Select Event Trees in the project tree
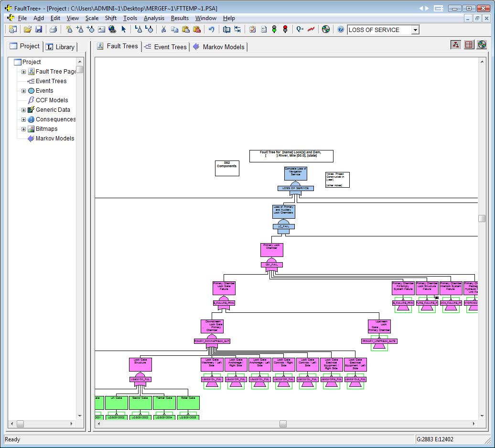Screen dimensions: 495x448 pyautogui.click(x=51, y=81)
